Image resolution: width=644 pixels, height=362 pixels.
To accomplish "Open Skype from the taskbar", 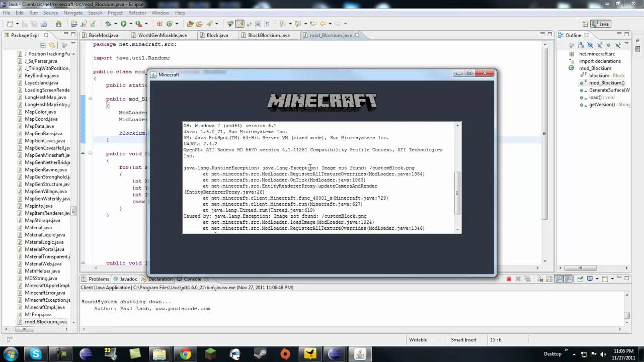I will [36, 354].
